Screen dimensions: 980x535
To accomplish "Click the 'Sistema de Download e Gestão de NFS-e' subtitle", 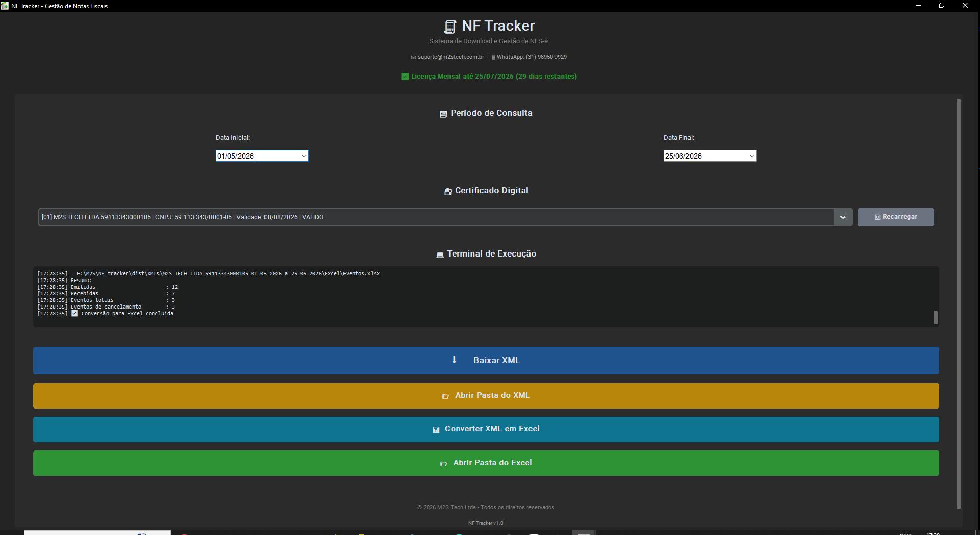I will 488,41.
